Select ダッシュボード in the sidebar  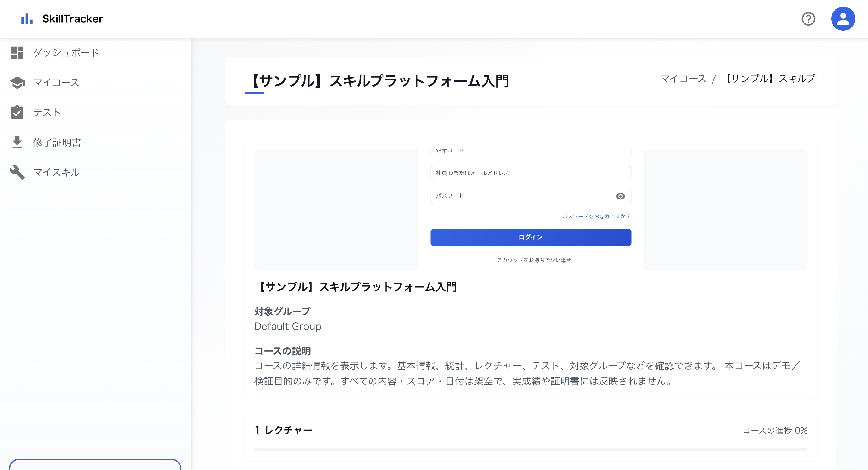(x=66, y=53)
